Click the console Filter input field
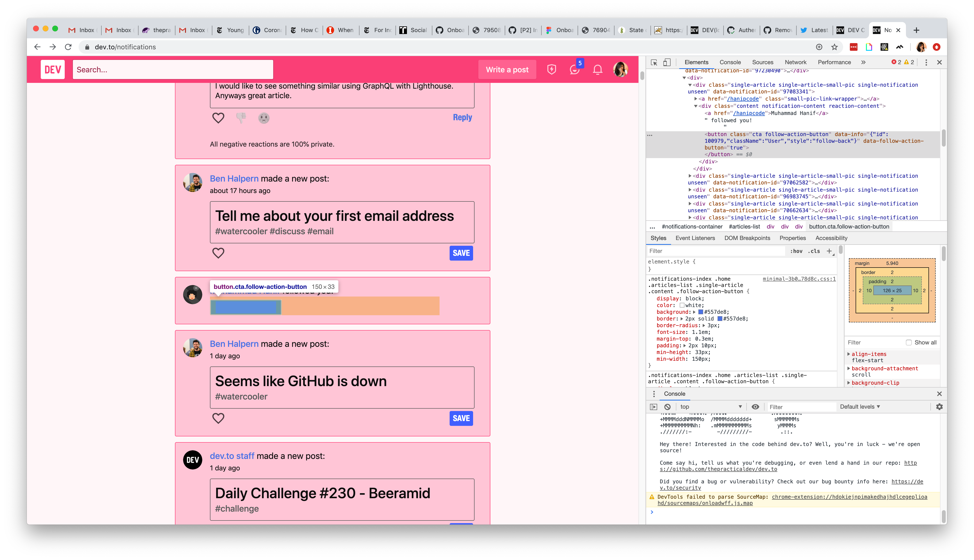The image size is (974, 560). point(801,406)
